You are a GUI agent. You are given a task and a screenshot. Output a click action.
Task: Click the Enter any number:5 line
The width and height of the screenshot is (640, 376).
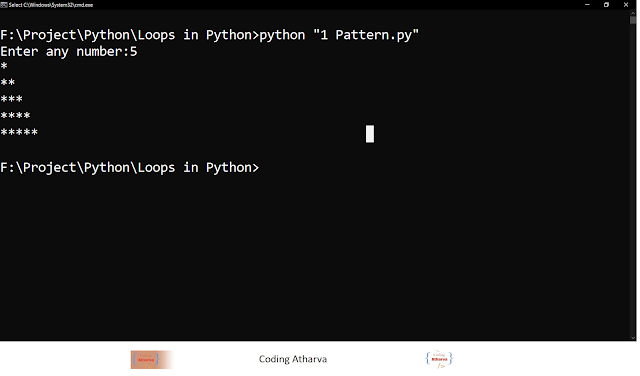click(x=69, y=52)
